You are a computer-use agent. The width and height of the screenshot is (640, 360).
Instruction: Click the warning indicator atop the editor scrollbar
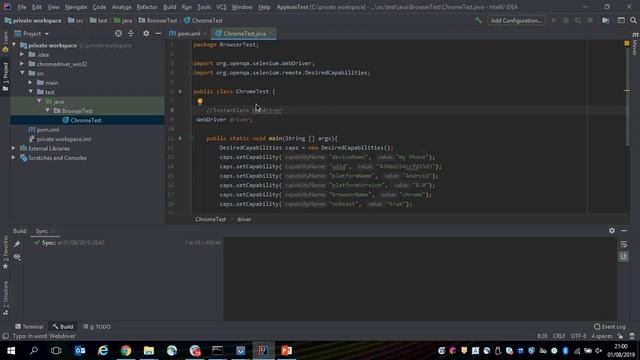627,43
